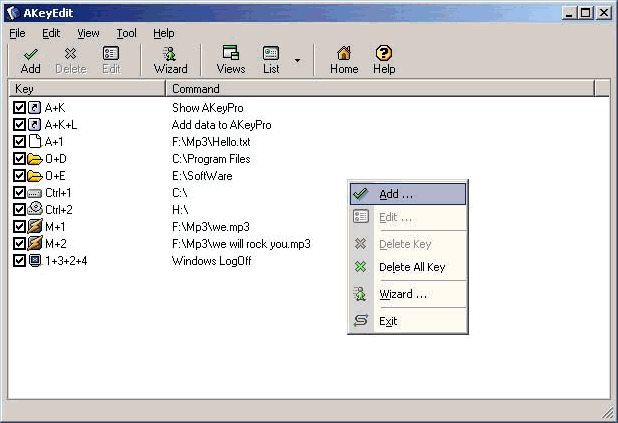Toggle the O+D hotkey checkbox
The height and width of the screenshot is (423, 618).
click(19, 159)
